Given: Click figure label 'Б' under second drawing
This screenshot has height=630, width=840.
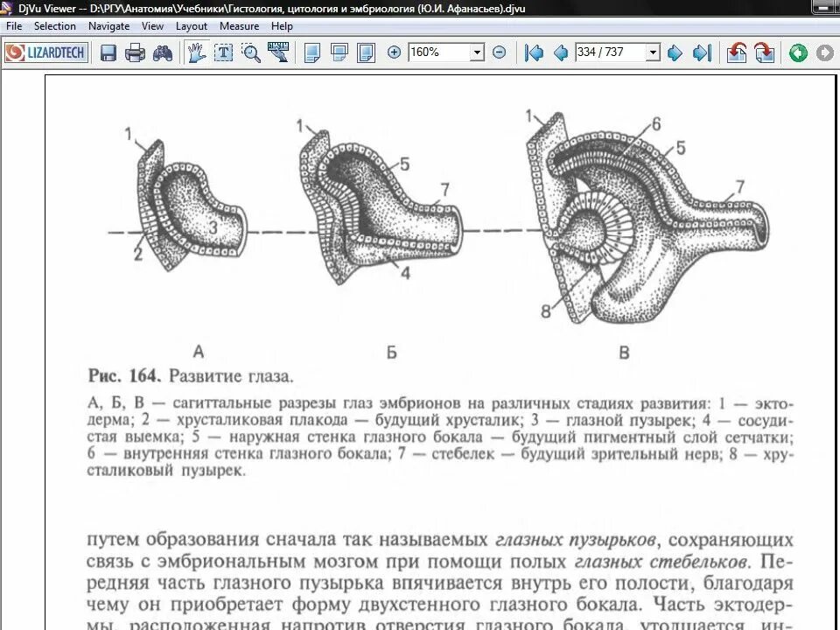Looking at the screenshot, I should [392, 353].
